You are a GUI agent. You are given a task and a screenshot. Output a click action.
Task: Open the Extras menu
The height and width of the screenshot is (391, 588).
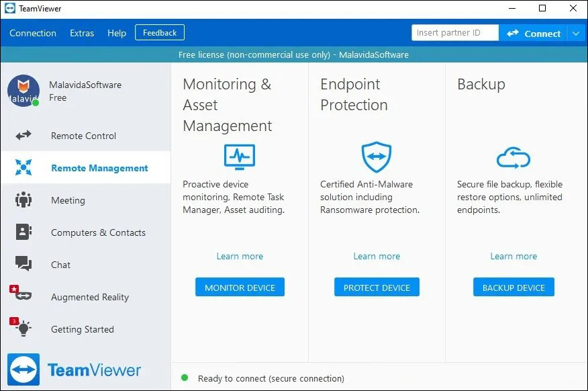(x=82, y=33)
